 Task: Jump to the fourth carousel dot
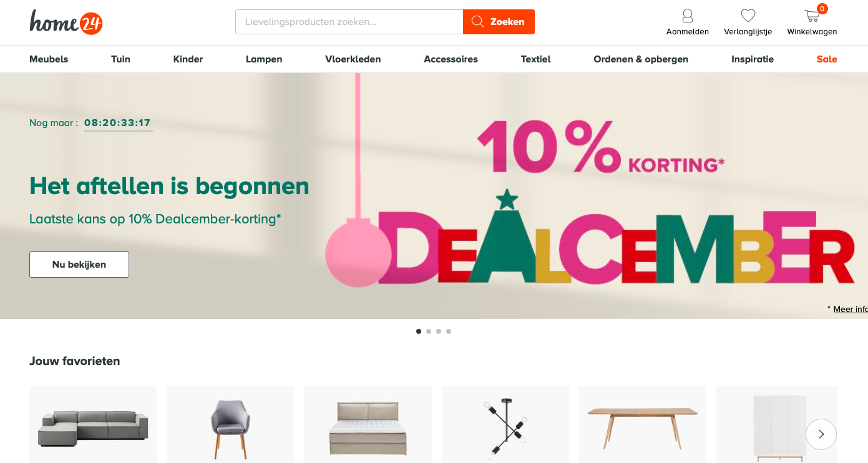coord(449,331)
